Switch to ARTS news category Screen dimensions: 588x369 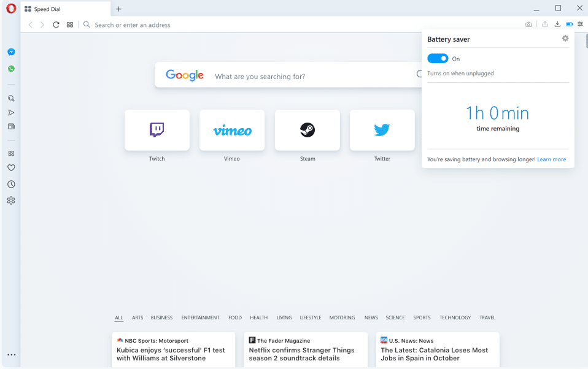tap(137, 318)
